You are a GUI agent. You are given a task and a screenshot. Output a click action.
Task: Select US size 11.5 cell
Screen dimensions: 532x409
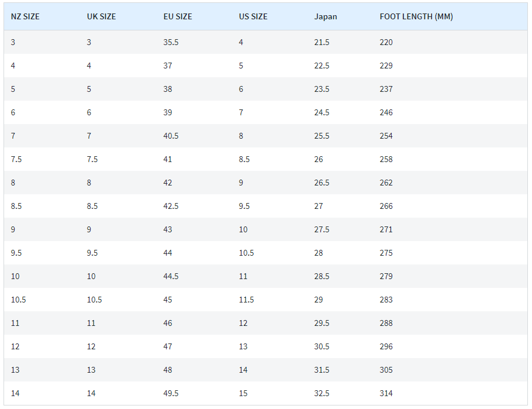pos(246,300)
